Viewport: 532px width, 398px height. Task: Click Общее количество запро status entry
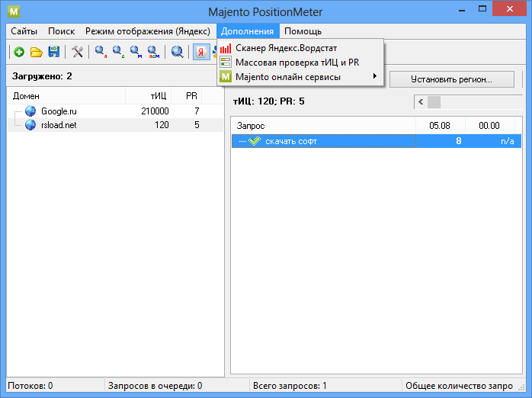click(459, 386)
